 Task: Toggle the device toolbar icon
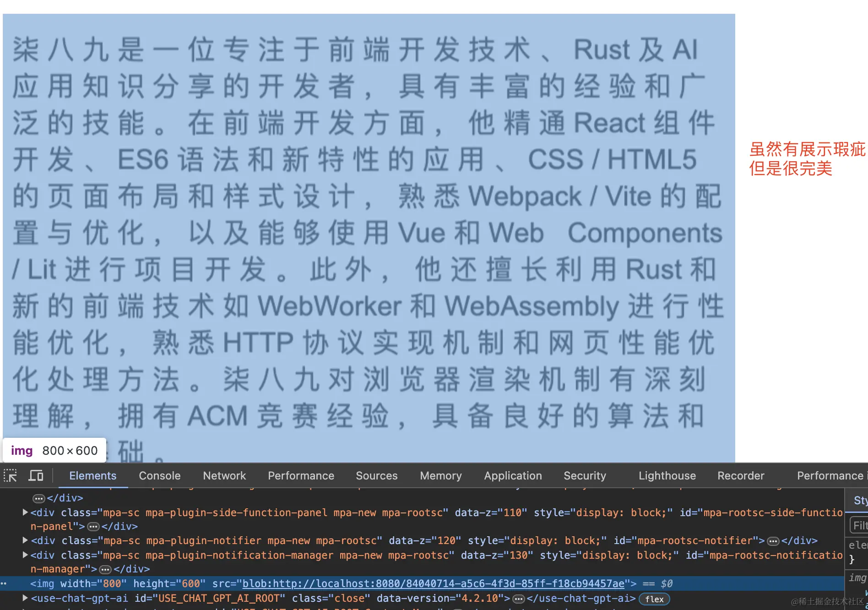[36, 475]
